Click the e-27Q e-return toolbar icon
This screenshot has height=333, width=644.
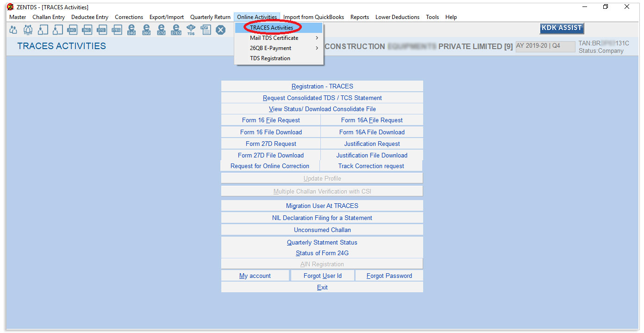point(161,30)
